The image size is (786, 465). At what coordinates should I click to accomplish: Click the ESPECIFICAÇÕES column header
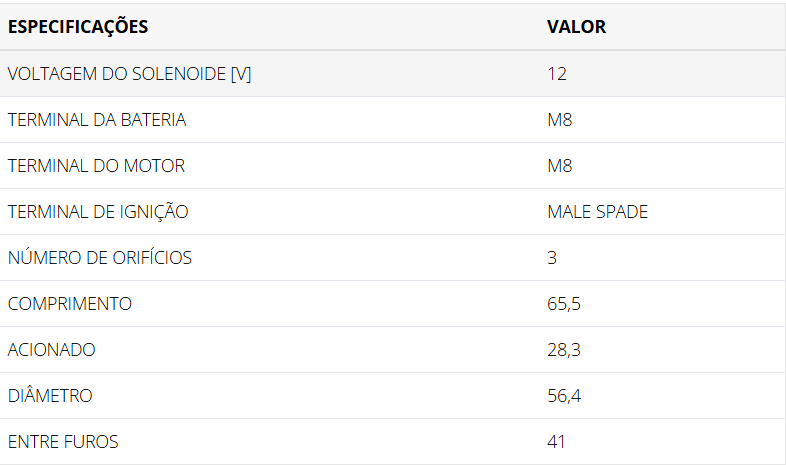(78, 27)
